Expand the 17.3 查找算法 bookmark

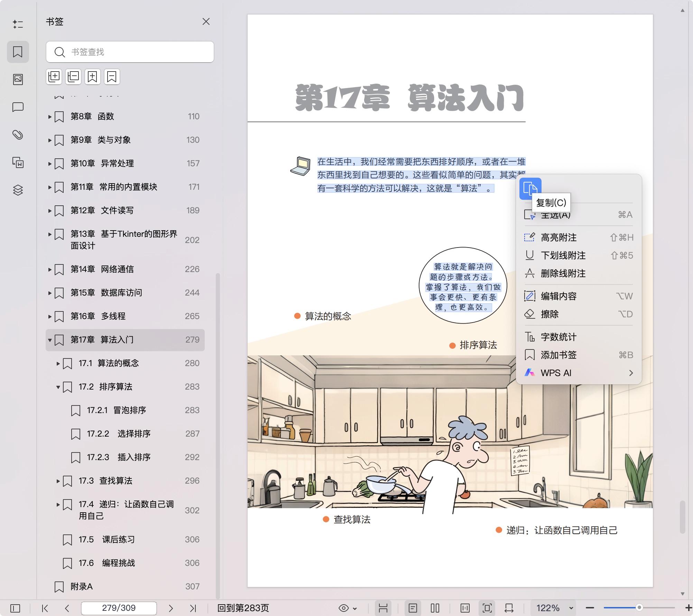[58, 480]
